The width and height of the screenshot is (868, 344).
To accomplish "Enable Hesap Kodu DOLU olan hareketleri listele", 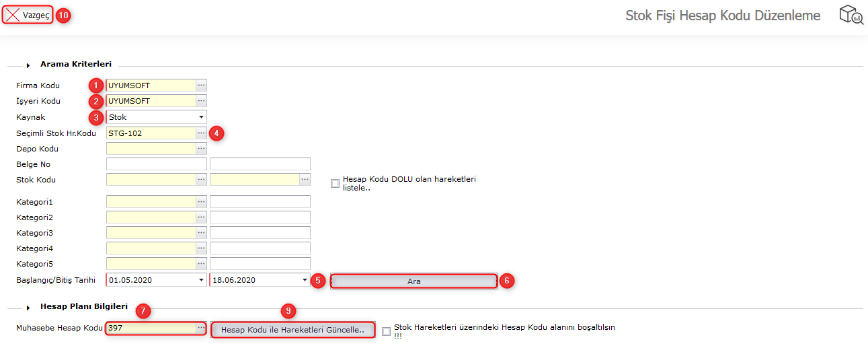I will (335, 183).
